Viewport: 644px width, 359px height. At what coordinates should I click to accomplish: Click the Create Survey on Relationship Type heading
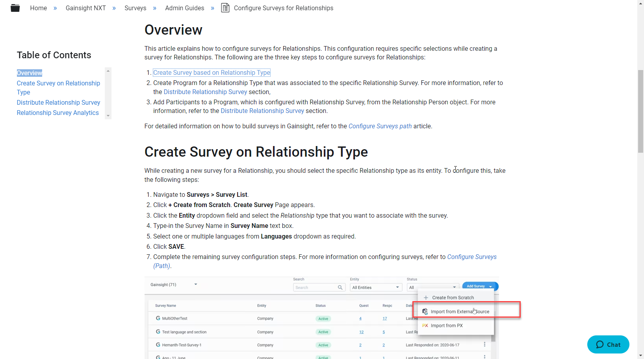[256, 152]
